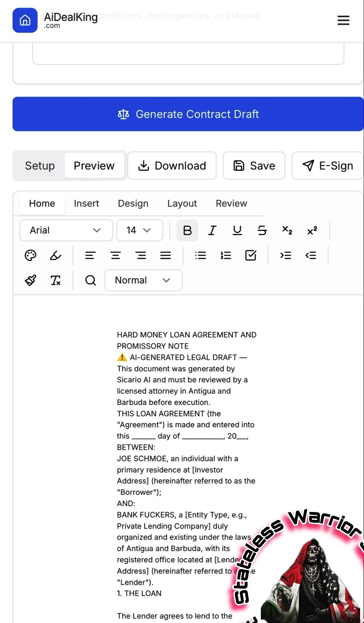Toggle italic formatting

pos(212,230)
